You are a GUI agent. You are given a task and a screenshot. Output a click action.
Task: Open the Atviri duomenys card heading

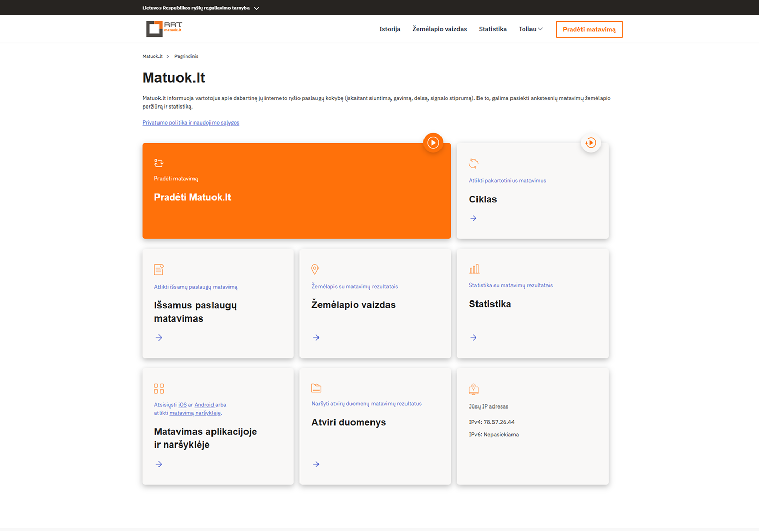[x=348, y=422]
